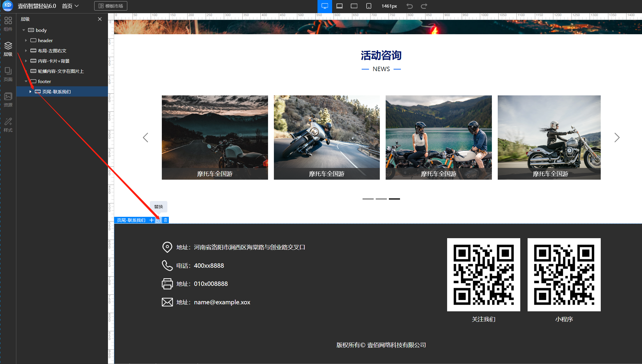Open the 页面 pages panel
Viewport: 642px width, 364px height.
pyautogui.click(x=8, y=74)
